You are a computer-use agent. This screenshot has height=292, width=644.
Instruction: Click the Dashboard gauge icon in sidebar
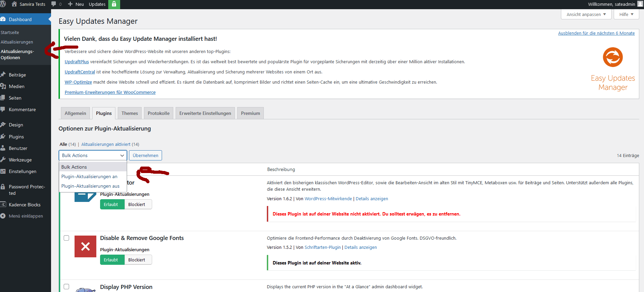pos(3,19)
